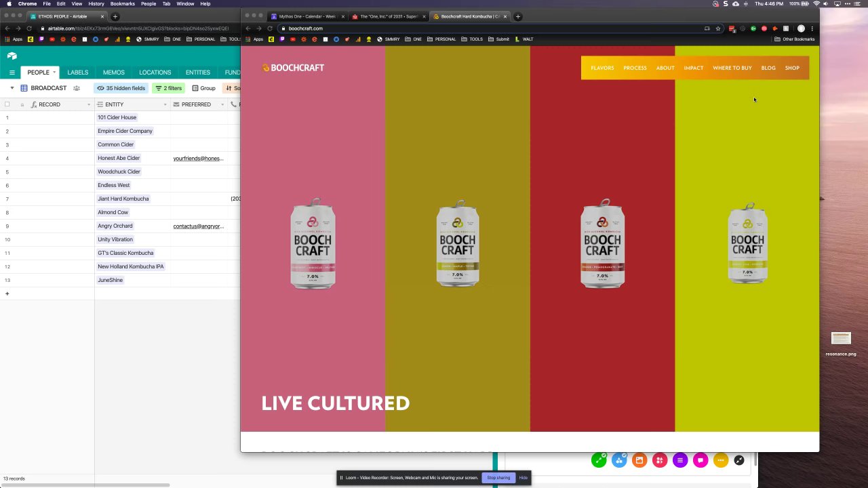Toggle the select-all rows checkbox
This screenshot has height=488, width=868.
click(x=7, y=104)
